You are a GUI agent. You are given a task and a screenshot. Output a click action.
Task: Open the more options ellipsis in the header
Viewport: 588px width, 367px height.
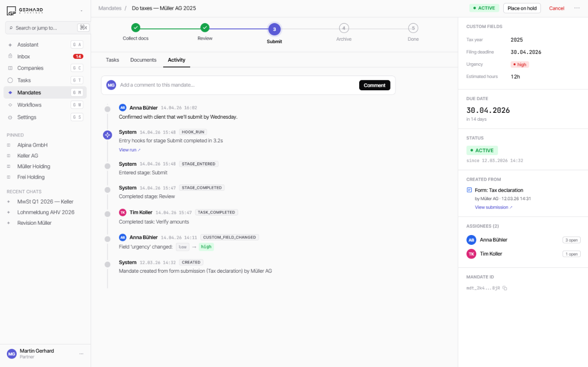[577, 8]
